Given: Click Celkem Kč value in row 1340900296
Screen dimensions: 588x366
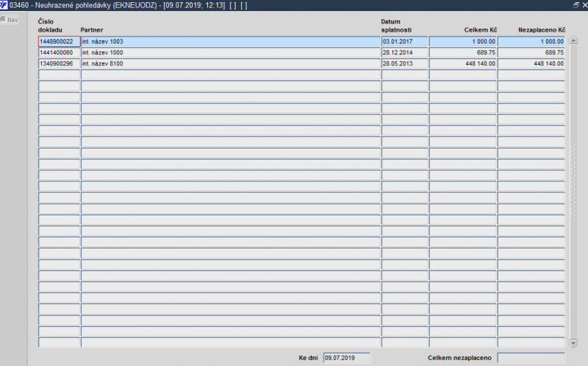Looking at the screenshot, I should [x=463, y=64].
